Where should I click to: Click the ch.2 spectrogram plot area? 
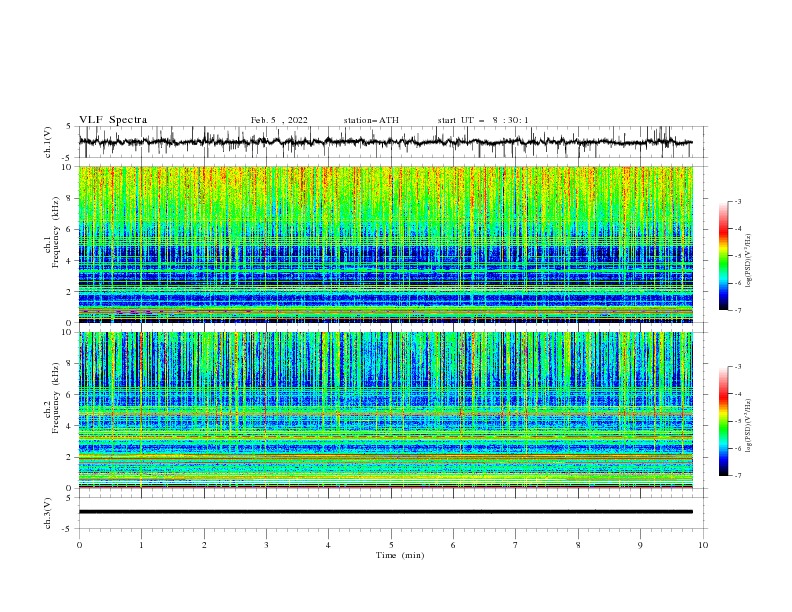tap(385, 410)
